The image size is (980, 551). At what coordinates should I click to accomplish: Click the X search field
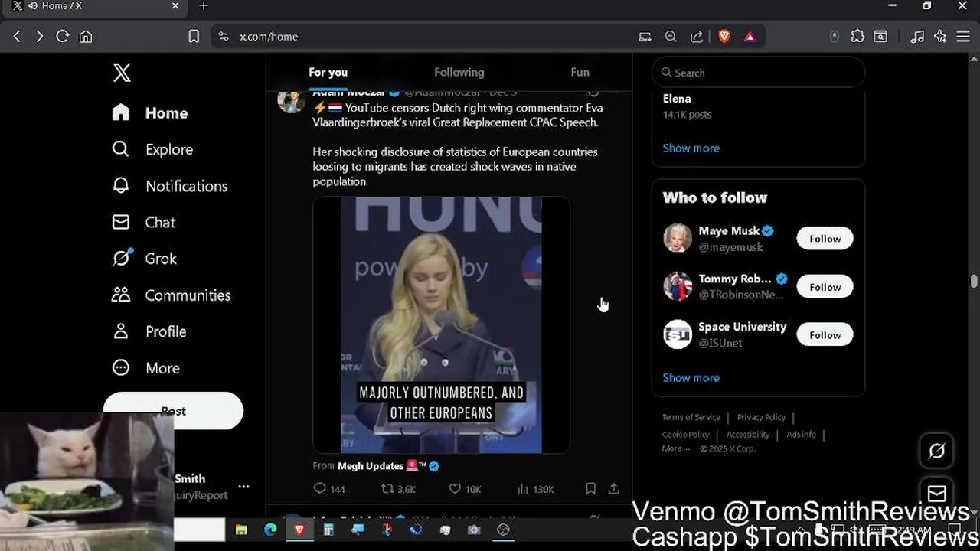[x=758, y=73]
